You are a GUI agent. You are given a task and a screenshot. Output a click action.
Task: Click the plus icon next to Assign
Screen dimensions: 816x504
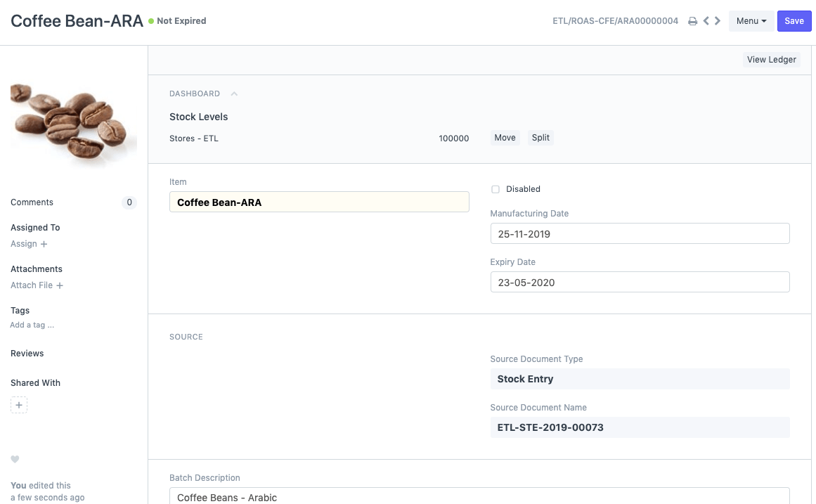click(x=44, y=244)
